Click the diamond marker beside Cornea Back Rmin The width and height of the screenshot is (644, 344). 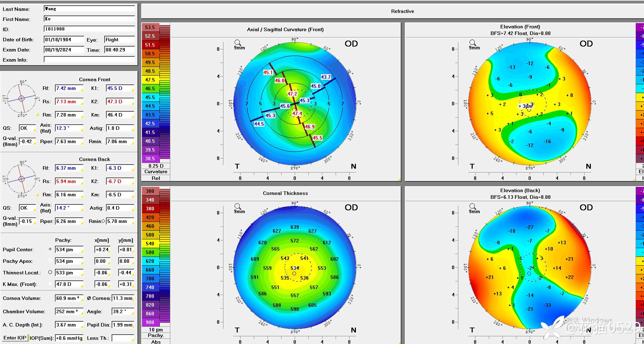(103, 221)
